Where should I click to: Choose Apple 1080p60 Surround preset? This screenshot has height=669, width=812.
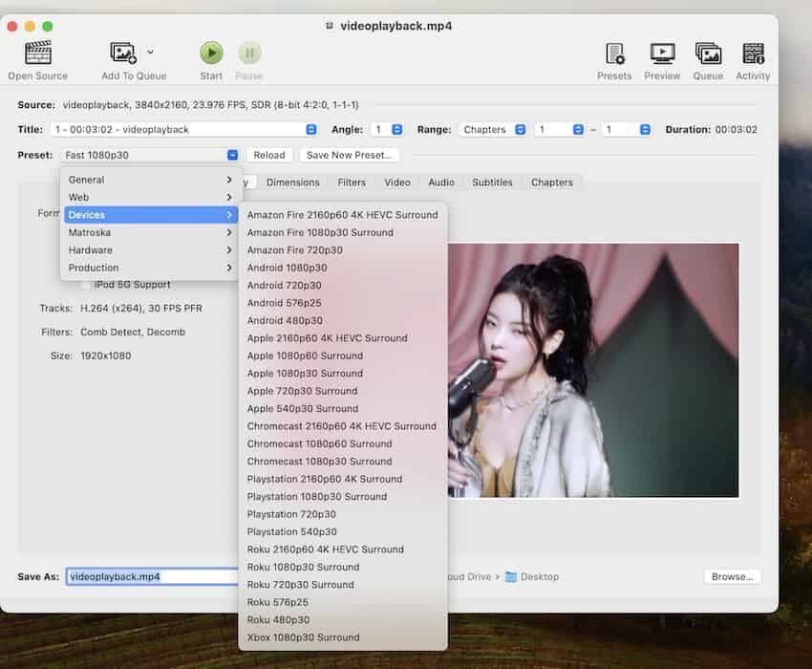[x=305, y=356]
